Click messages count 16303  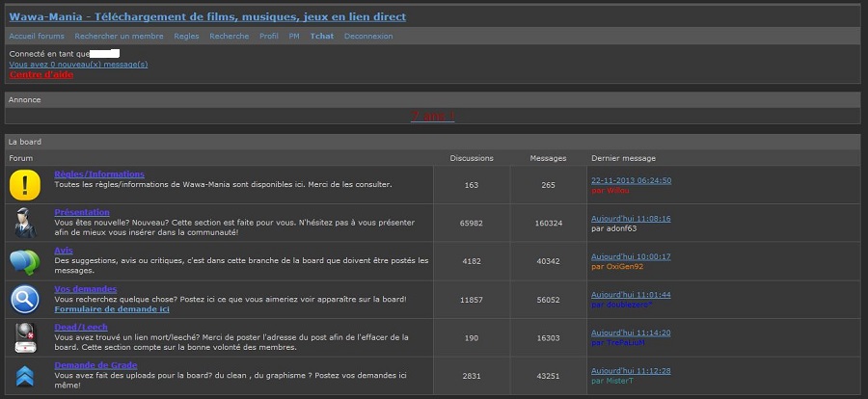tap(548, 338)
